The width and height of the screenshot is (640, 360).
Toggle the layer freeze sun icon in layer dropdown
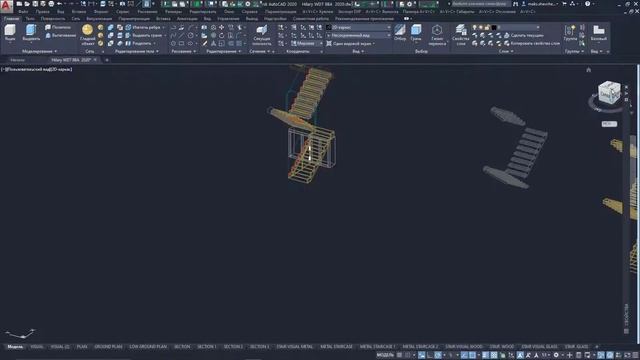(481, 27)
